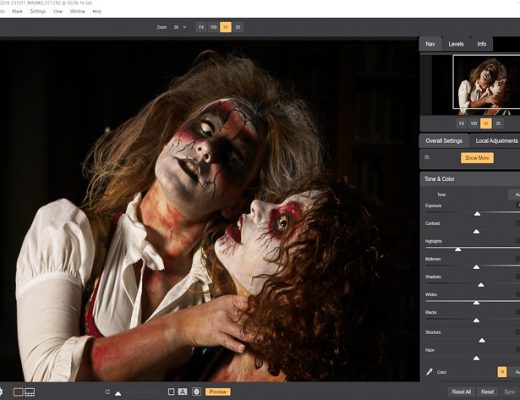Select split-view layout icon in bottom bar
Image resolution: width=520 pixels, height=400 pixels.
click(x=30, y=392)
